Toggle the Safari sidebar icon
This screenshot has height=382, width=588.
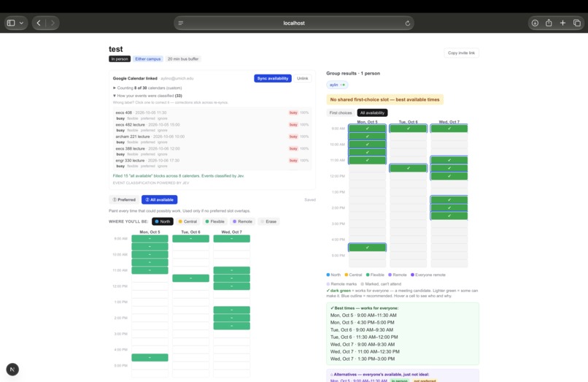tap(11, 23)
